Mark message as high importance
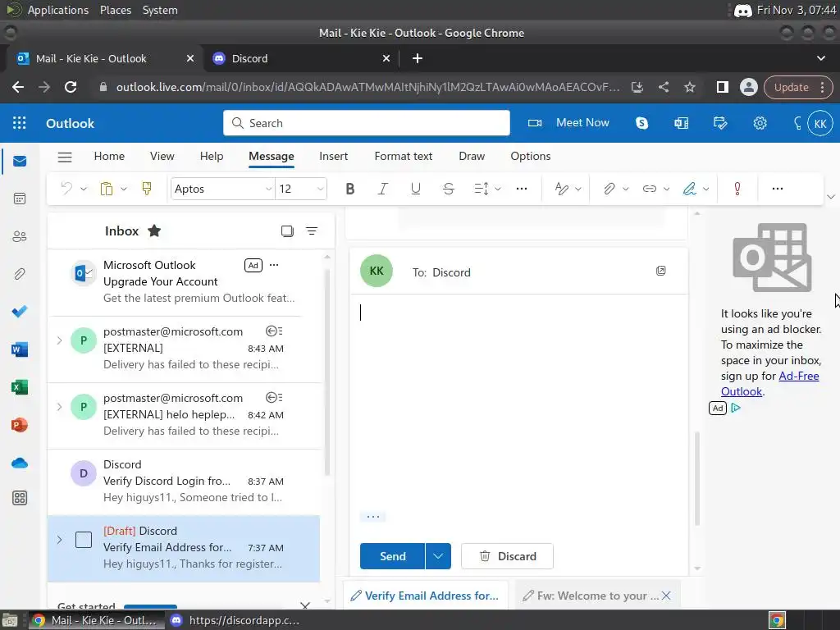This screenshot has height=630, width=840. coord(737,189)
